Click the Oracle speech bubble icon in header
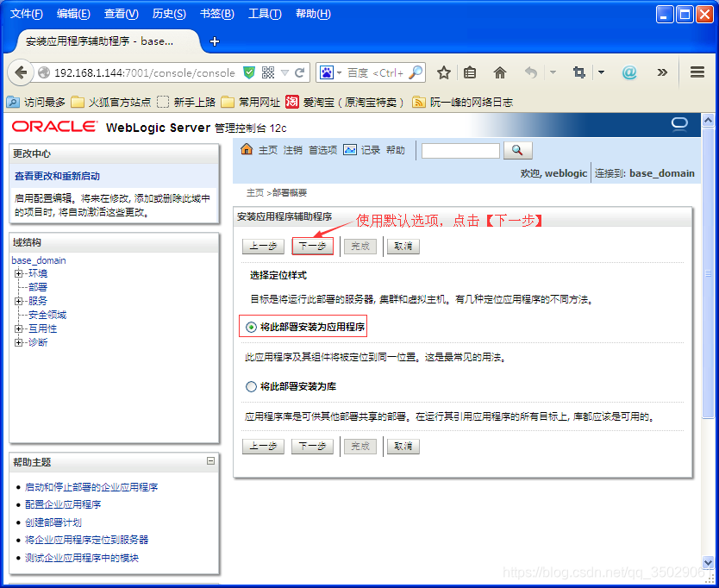Viewport: 719px width, 588px height. 679,124
